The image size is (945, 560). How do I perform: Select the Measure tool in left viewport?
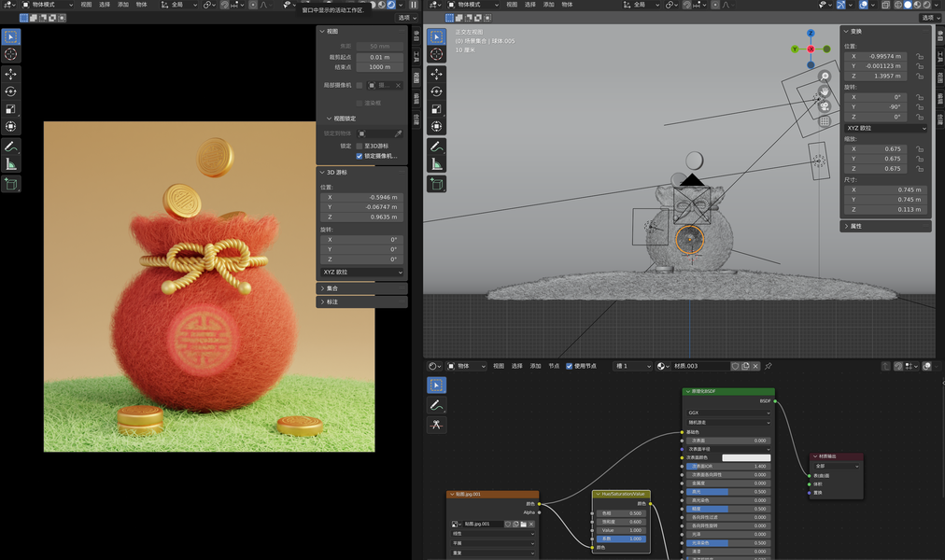click(11, 163)
